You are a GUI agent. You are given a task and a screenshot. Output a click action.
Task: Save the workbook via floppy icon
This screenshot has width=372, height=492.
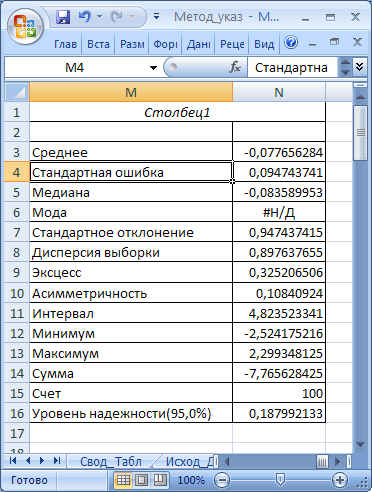[x=63, y=16]
